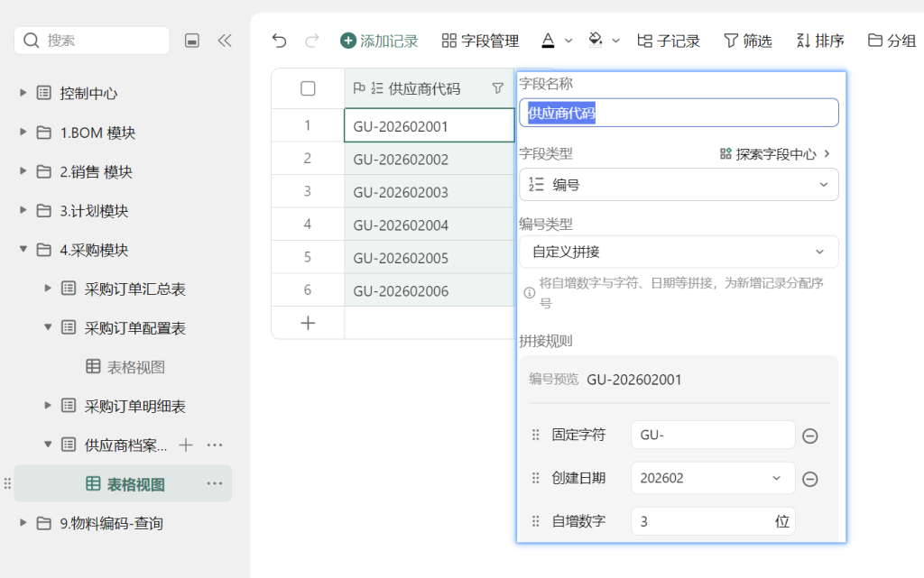
Task: Click the fill color bucket icon
Action: coord(596,40)
